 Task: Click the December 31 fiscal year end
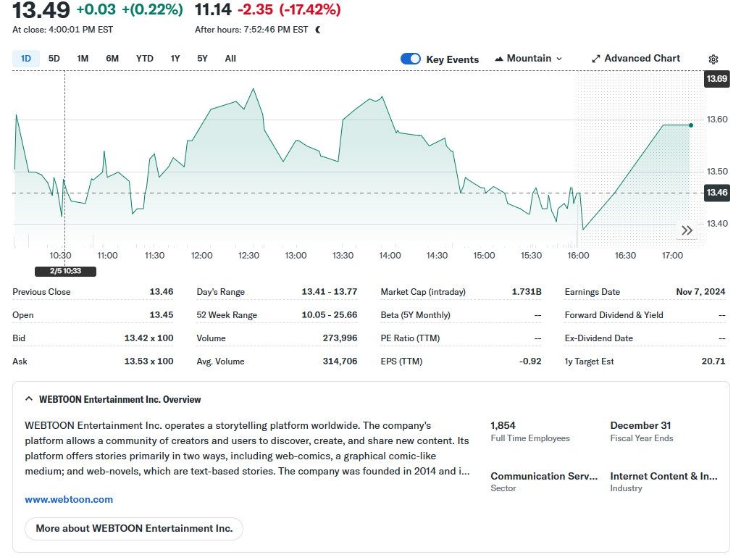point(640,425)
